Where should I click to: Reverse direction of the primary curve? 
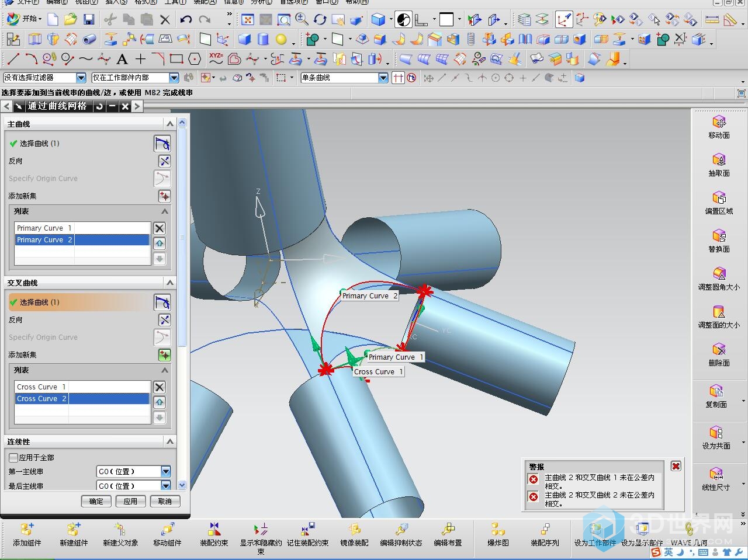click(x=165, y=161)
